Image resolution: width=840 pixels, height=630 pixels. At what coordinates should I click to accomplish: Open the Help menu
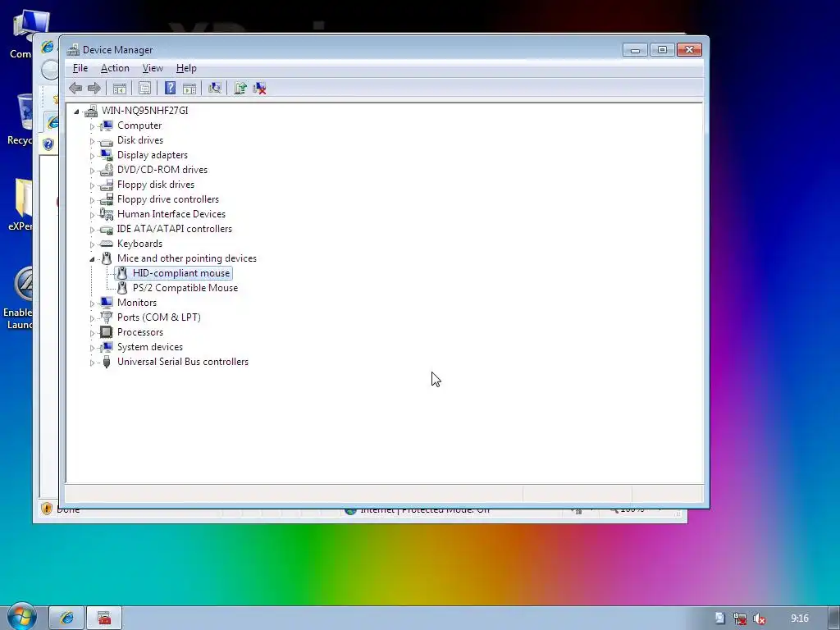pos(186,68)
